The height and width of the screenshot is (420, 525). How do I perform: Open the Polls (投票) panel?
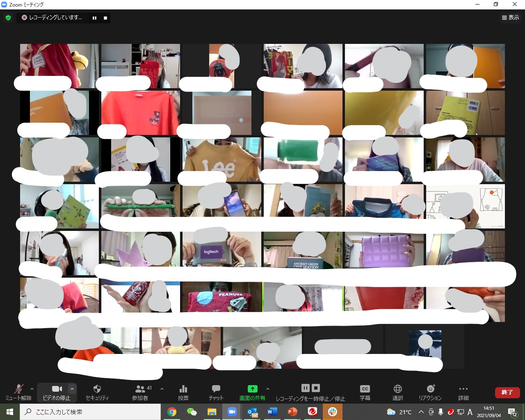click(183, 392)
